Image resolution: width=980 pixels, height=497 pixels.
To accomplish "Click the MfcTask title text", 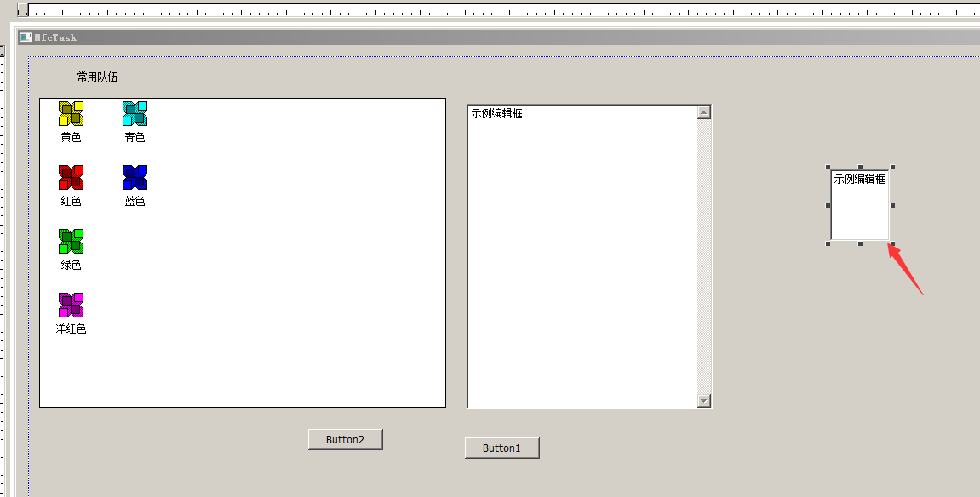I will pos(55,37).
